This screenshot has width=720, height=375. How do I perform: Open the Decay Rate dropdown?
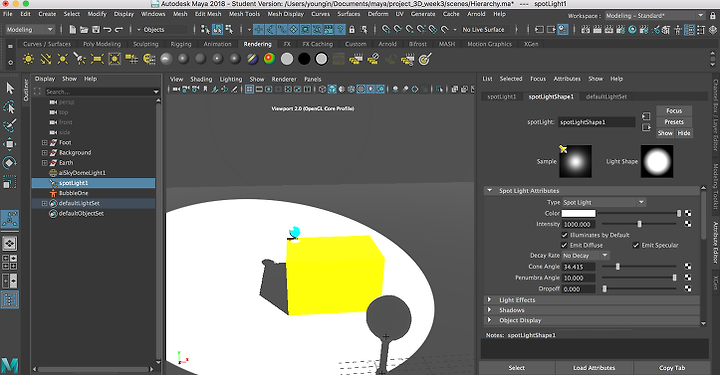[585, 255]
